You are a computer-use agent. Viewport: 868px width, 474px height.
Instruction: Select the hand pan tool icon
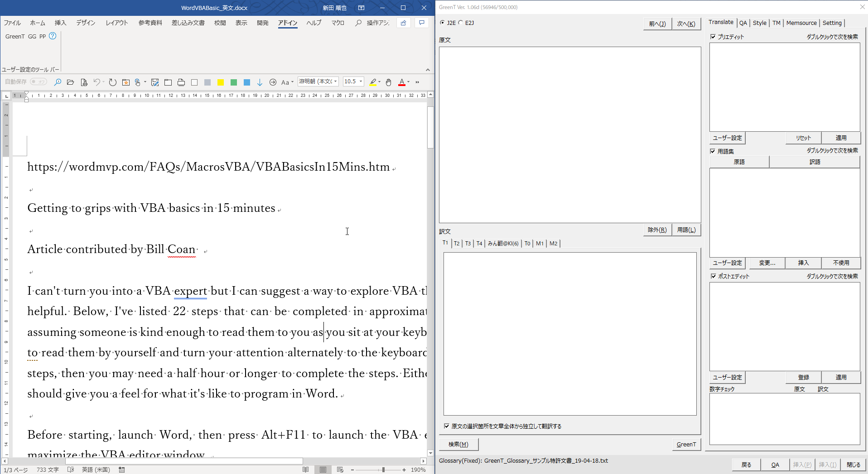pyautogui.click(x=388, y=82)
